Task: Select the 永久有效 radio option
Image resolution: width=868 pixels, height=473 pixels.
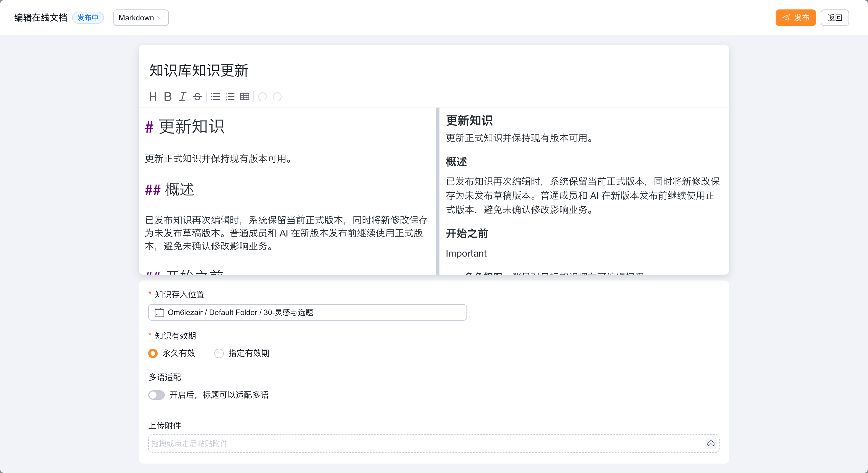Action: (x=153, y=353)
